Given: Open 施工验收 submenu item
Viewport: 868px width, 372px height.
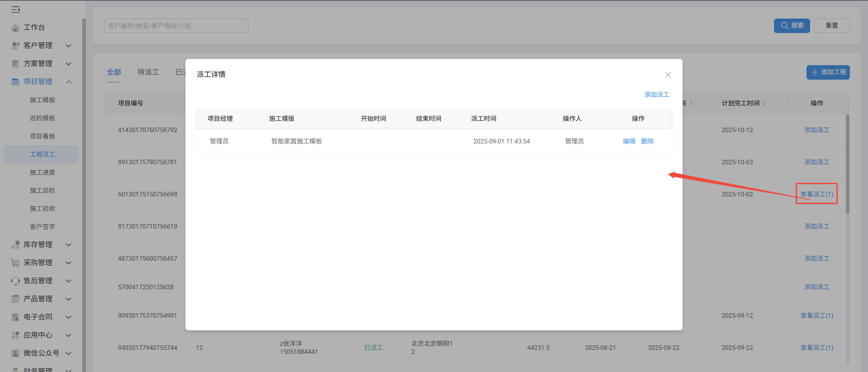Looking at the screenshot, I should click(x=42, y=209).
